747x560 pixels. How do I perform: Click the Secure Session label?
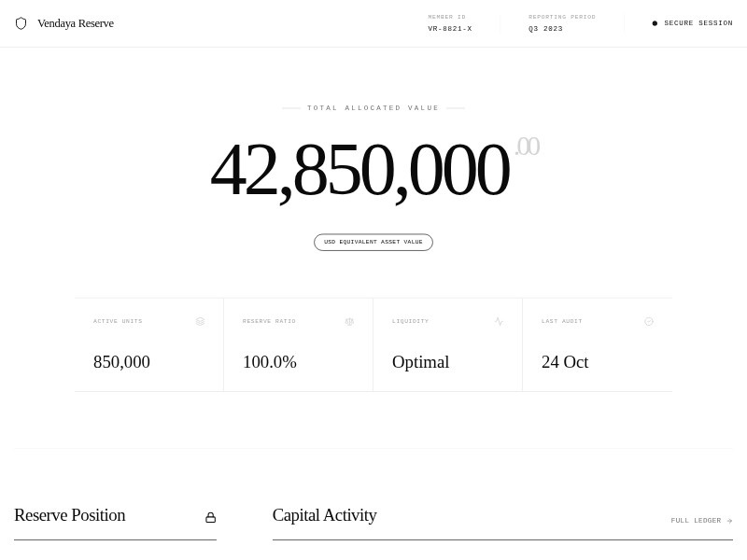point(698,23)
